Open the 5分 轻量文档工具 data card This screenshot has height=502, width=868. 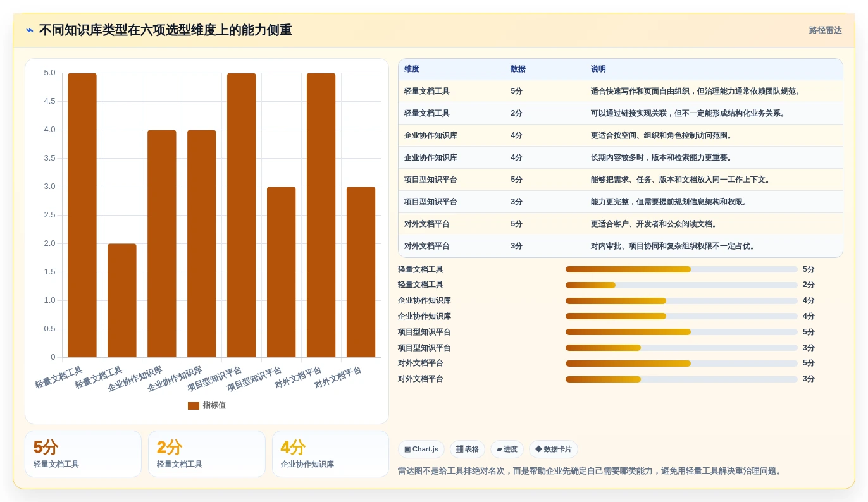point(83,454)
